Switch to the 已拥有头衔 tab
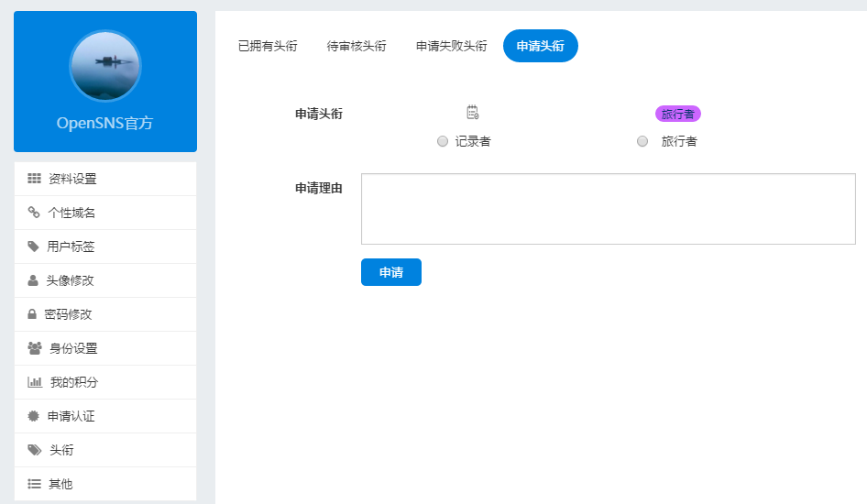Image resolution: width=867 pixels, height=504 pixels. coord(268,46)
